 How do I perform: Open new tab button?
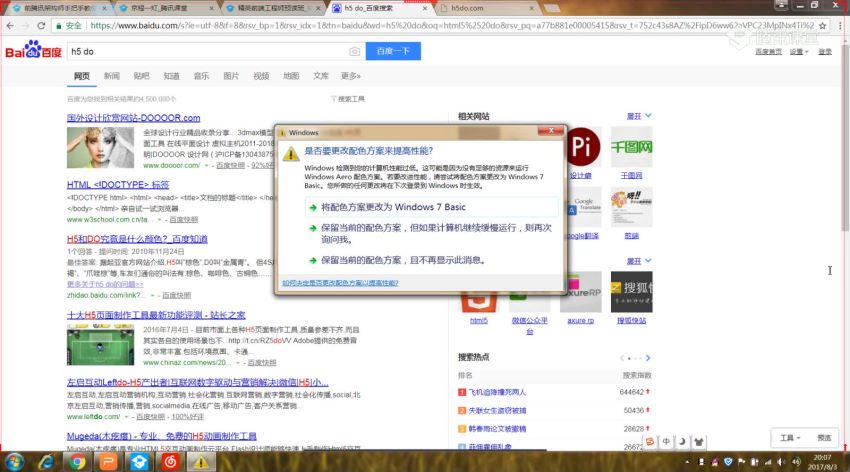[x=552, y=8]
